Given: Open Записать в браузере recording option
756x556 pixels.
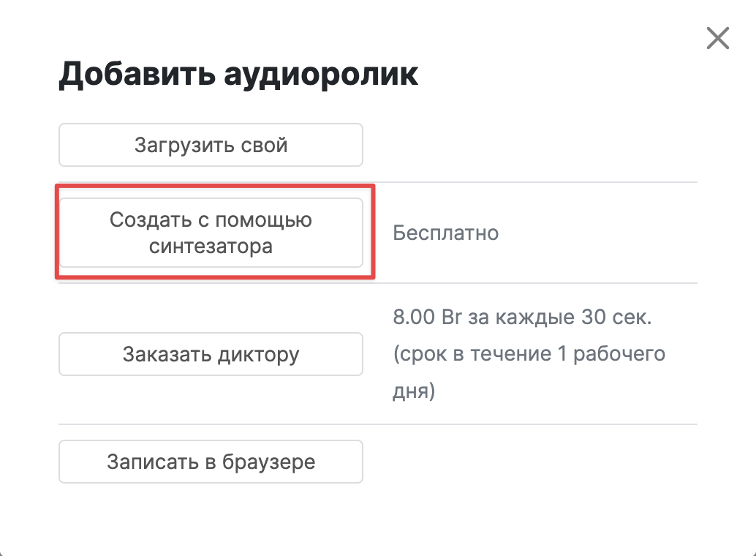Looking at the screenshot, I should pyautogui.click(x=211, y=462).
